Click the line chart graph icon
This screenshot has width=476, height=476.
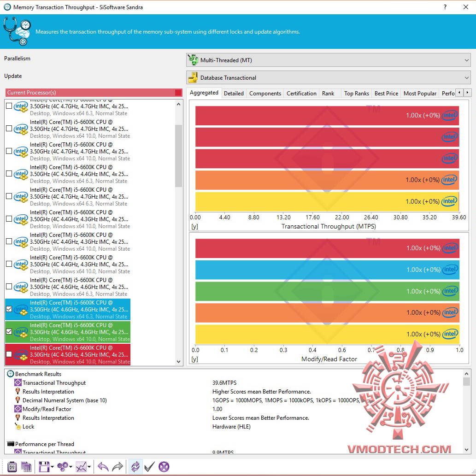click(81, 467)
